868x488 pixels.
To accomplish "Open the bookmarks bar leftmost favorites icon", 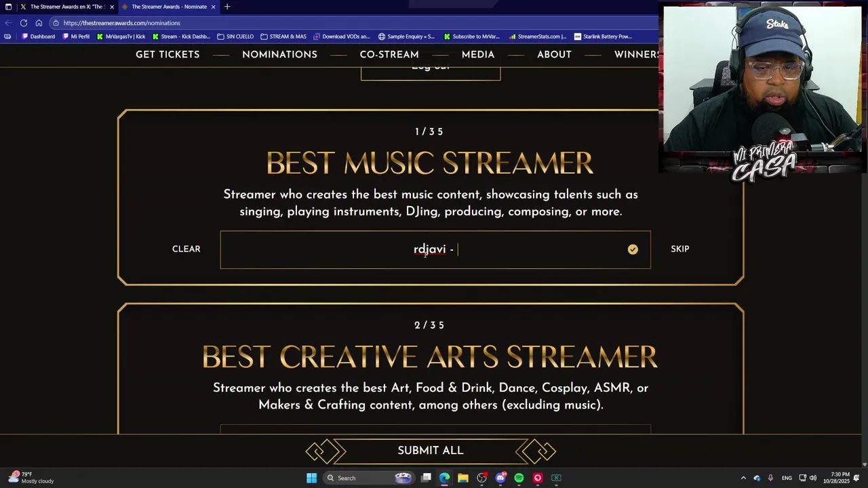I will pyautogui.click(x=7, y=37).
